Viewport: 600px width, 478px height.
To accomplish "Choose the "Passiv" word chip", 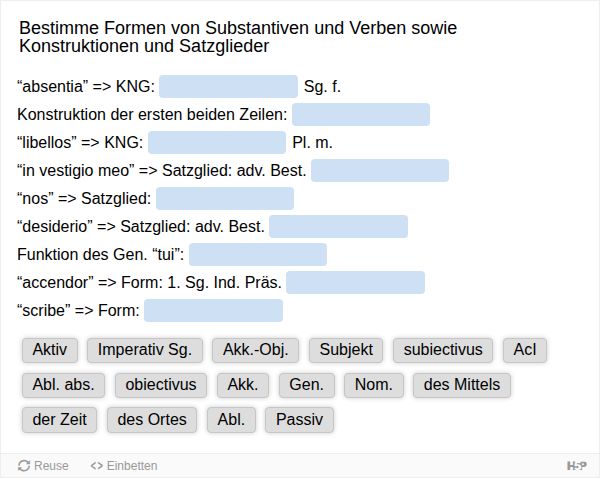I will coord(299,419).
